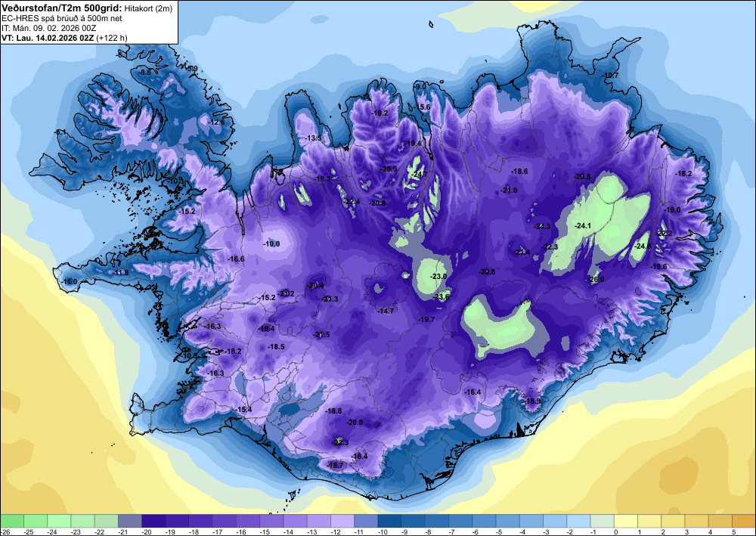756x536 pixels.
Task: Click the -19.7 temperature value
Action: click(426, 319)
